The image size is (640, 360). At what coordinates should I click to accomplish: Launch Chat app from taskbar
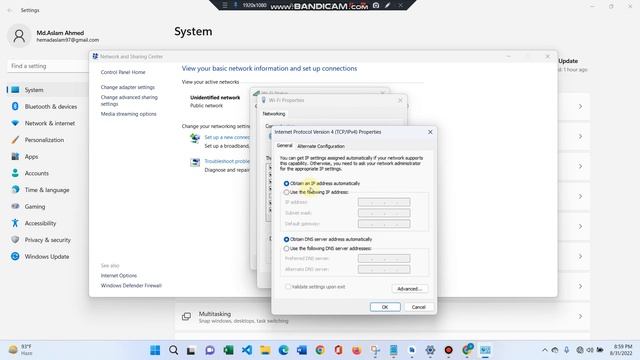pos(210,350)
